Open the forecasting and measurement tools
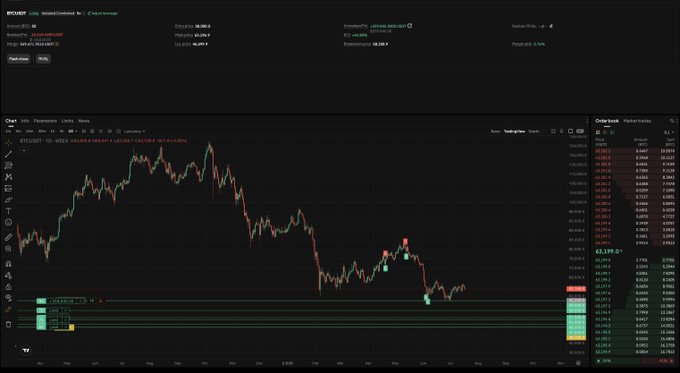The height and width of the screenshot is (373, 680). click(8, 188)
